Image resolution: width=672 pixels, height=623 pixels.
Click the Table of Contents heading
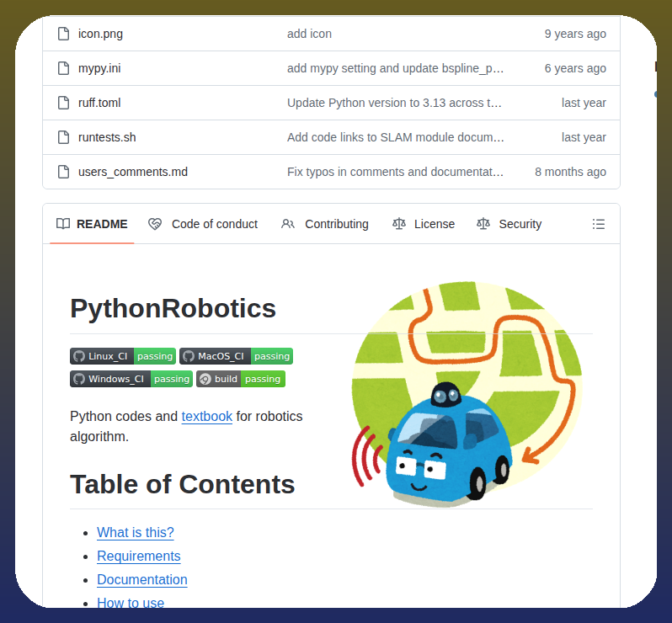coord(183,484)
